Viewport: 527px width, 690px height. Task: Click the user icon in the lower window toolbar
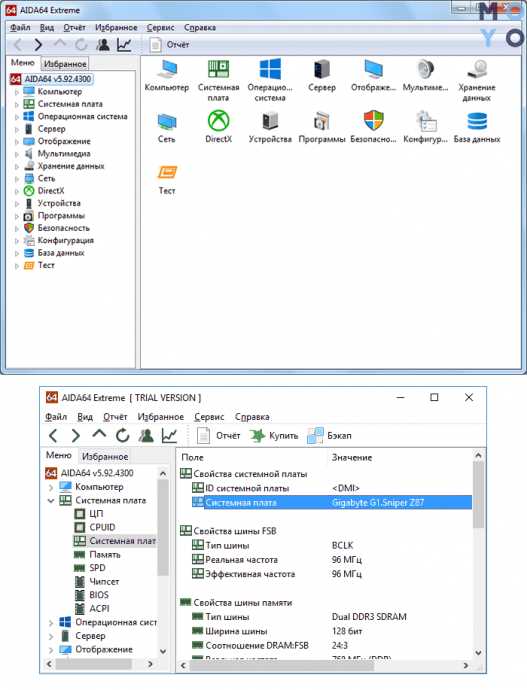(146, 436)
